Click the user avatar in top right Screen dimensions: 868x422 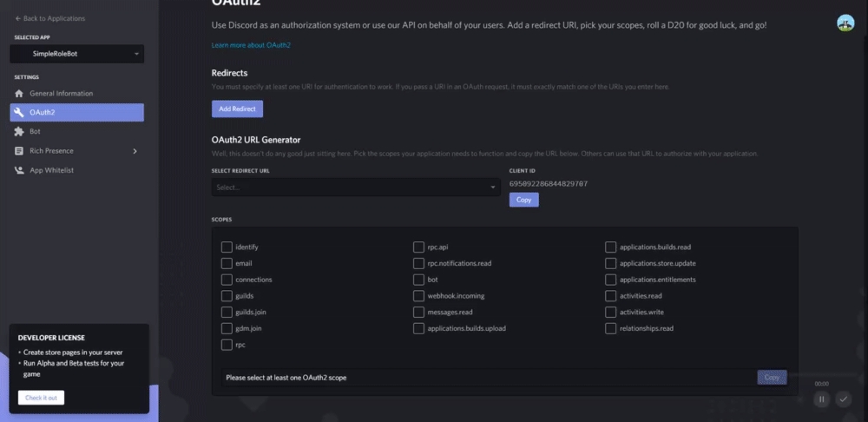click(x=845, y=23)
